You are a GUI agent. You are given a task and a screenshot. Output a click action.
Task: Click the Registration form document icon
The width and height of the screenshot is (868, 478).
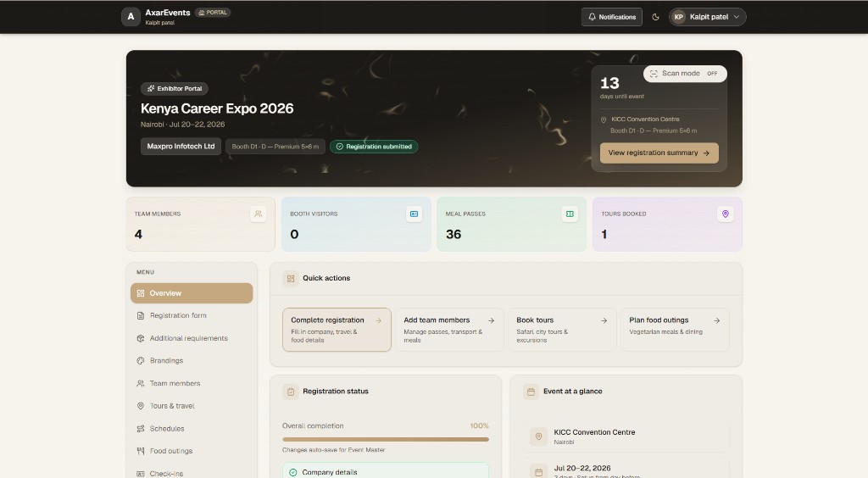coord(141,315)
